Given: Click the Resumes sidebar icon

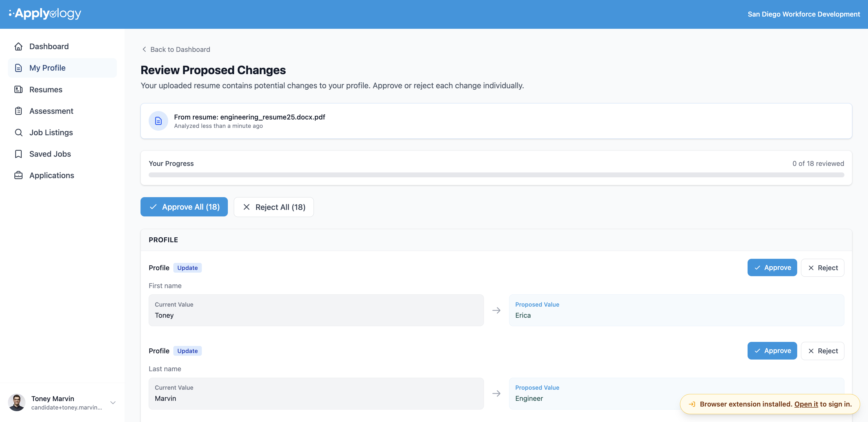Looking at the screenshot, I should point(18,89).
